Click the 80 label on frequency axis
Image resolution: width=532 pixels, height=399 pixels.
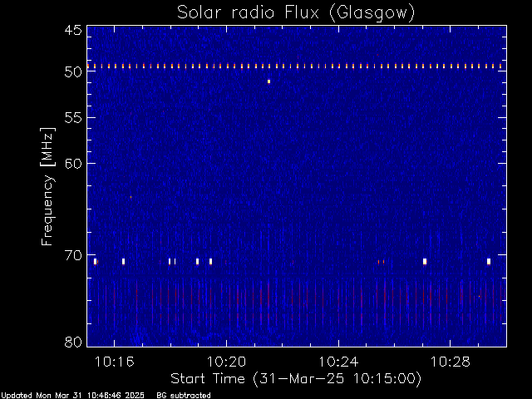pos(73,342)
